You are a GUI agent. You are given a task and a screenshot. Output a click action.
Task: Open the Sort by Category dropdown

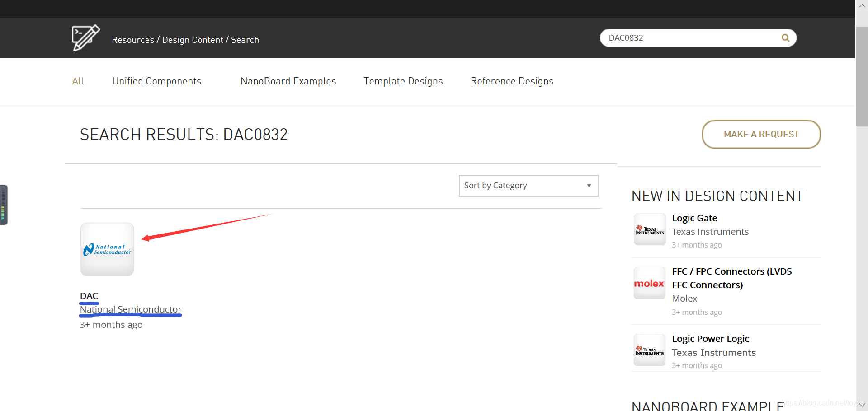point(528,186)
